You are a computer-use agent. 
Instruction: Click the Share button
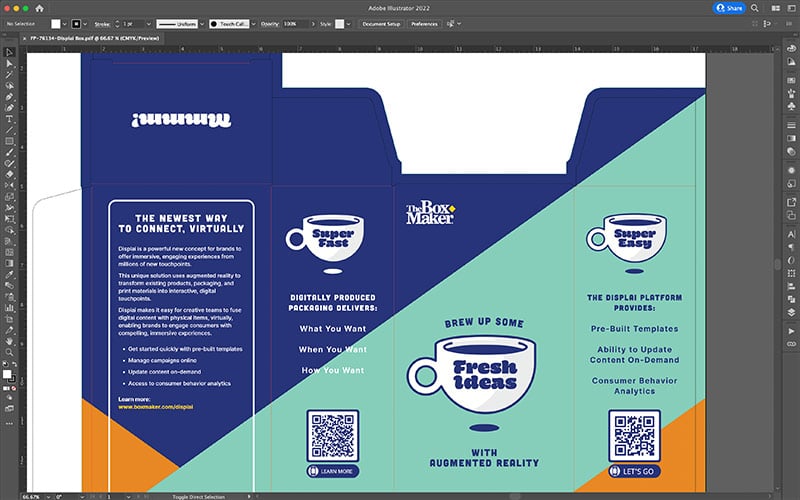click(729, 8)
